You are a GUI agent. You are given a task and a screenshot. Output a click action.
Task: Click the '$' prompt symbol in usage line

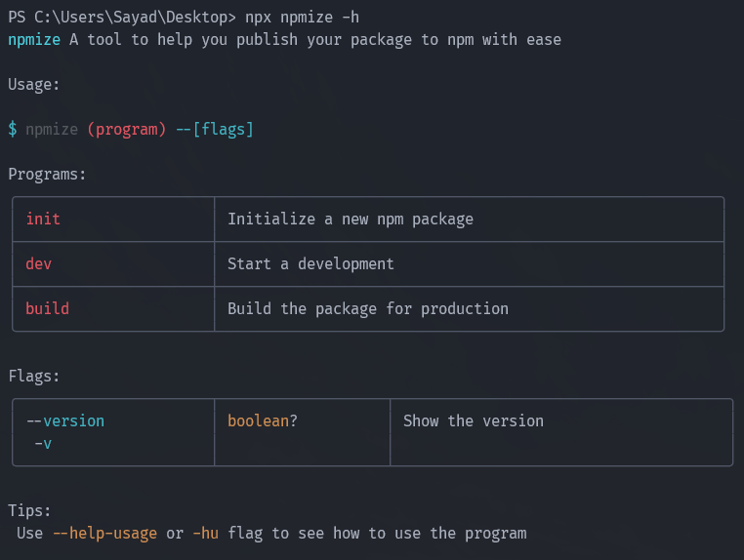click(12, 129)
